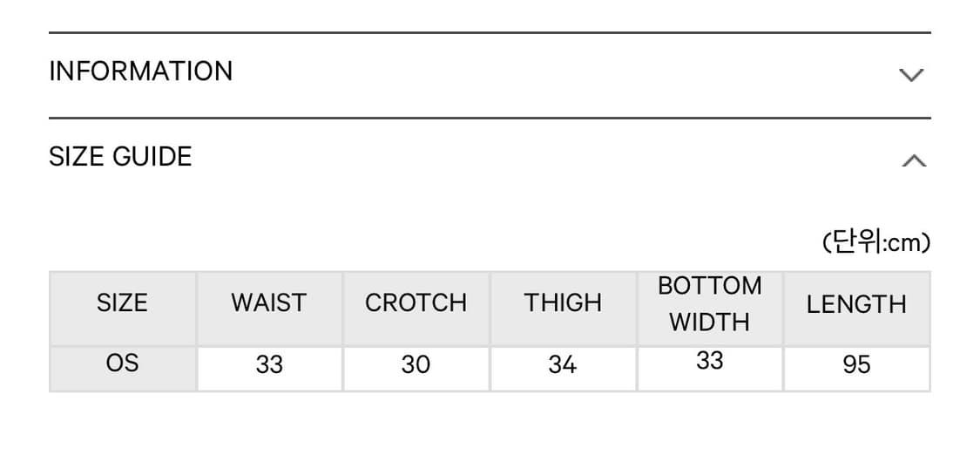
Task: Click the crotch value 30 cell
Action: pyautogui.click(x=416, y=364)
